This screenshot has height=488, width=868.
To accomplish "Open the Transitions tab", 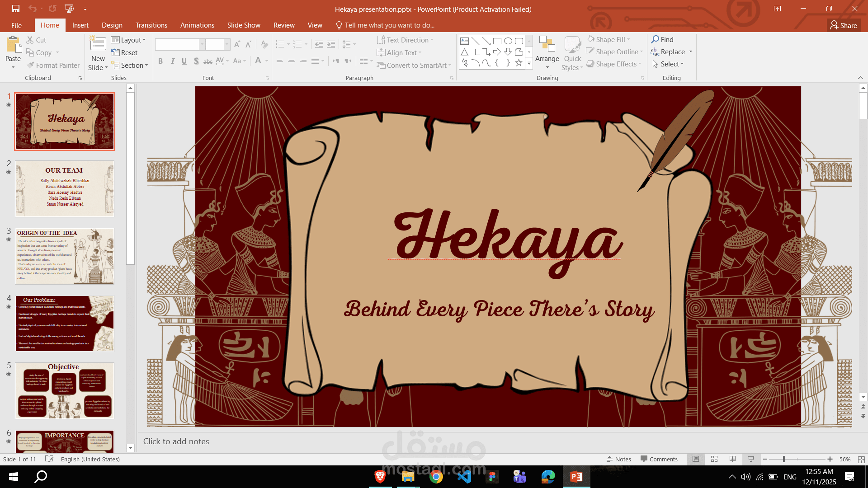I will 151,25.
